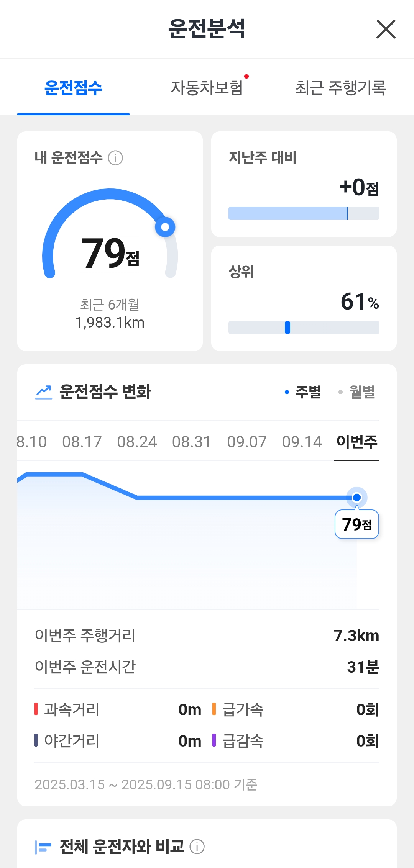This screenshot has width=414, height=868.
Task: Choose the 08.31 week
Action: tap(192, 442)
